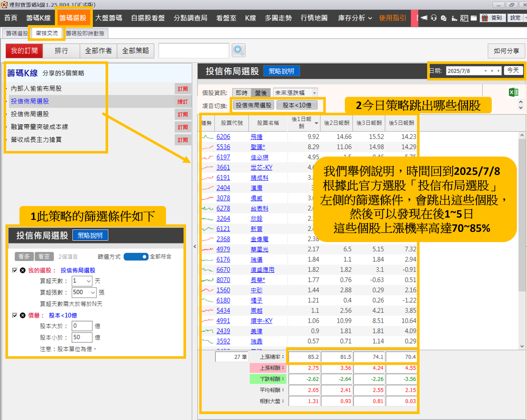This screenshot has height=420, width=527.
Task: Uncheck the 價量 filter checkbox
Action: 14,315
